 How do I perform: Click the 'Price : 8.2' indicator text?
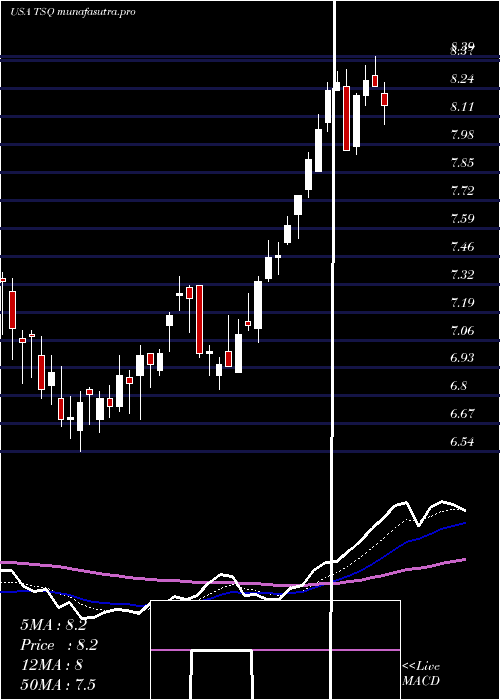(x=59, y=645)
